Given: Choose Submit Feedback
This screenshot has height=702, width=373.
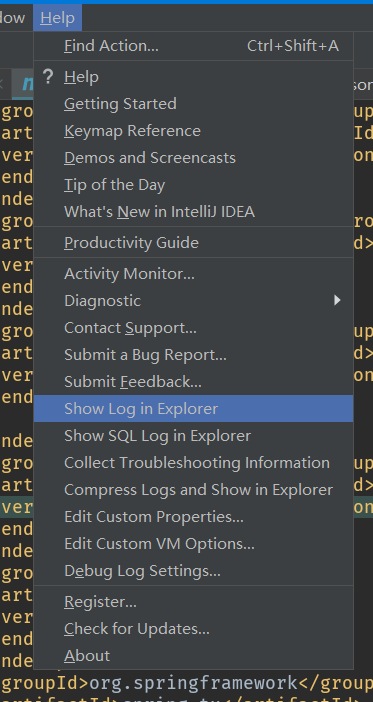Looking at the screenshot, I should click(193, 381).
